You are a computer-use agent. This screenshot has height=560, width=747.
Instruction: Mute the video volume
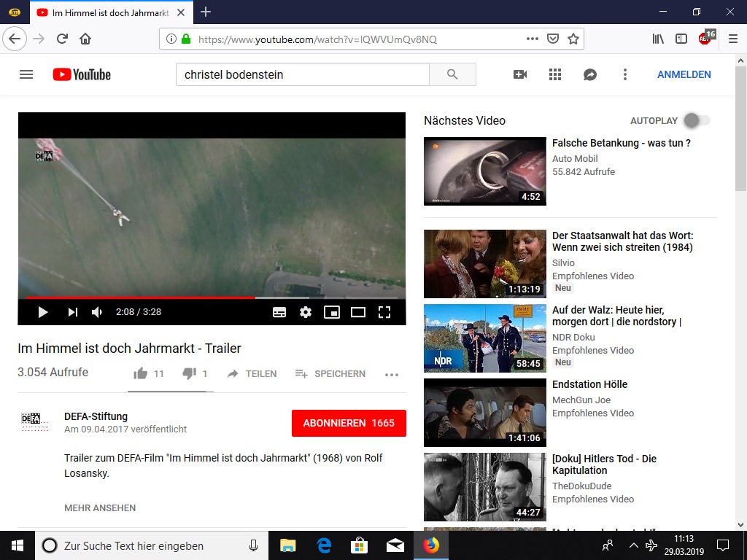(x=97, y=312)
